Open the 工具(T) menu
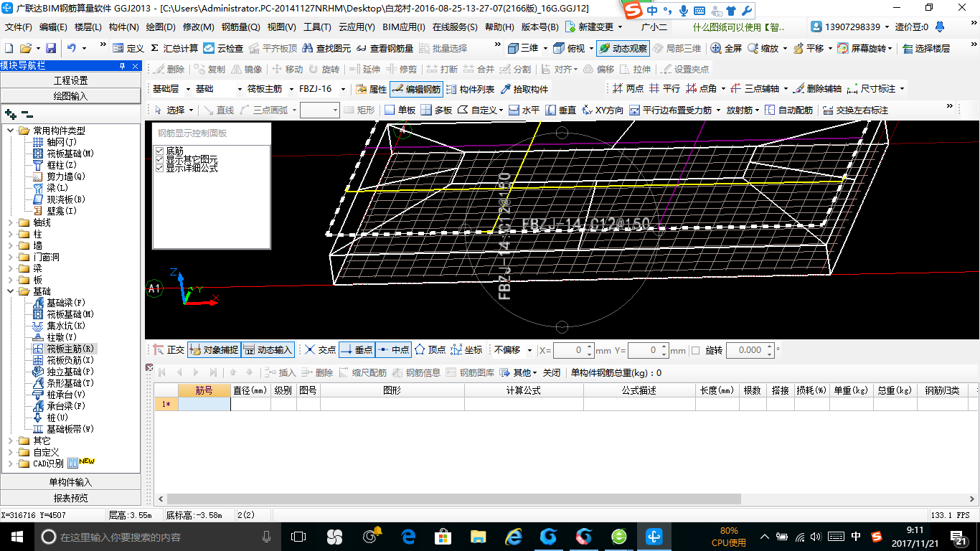 317,27
